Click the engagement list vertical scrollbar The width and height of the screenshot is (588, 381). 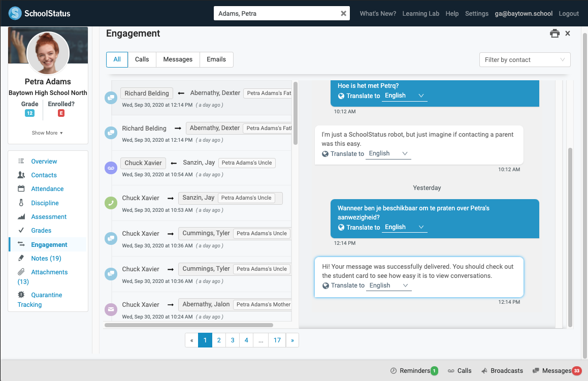[x=296, y=113]
